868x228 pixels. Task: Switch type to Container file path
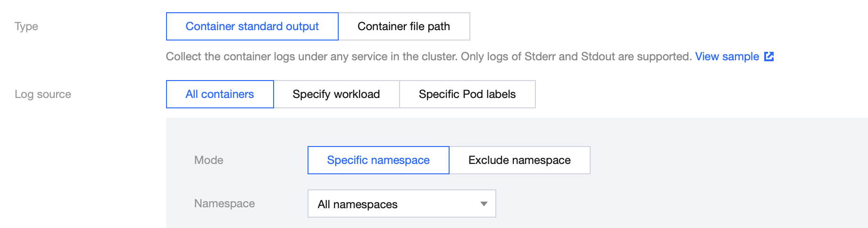[x=404, y=26]
